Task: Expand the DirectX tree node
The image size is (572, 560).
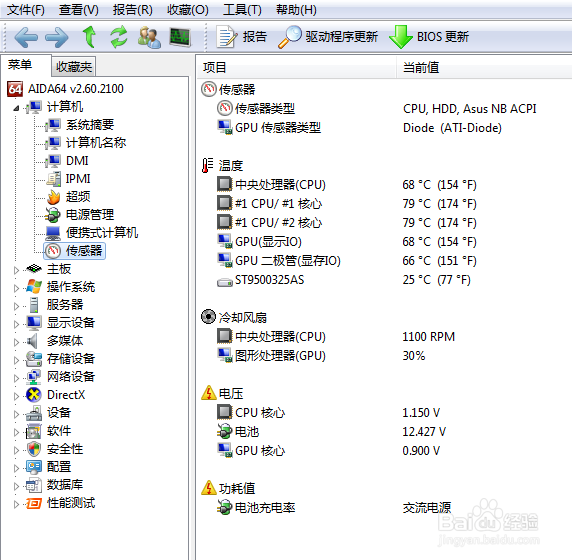Action: click(16, 396)
